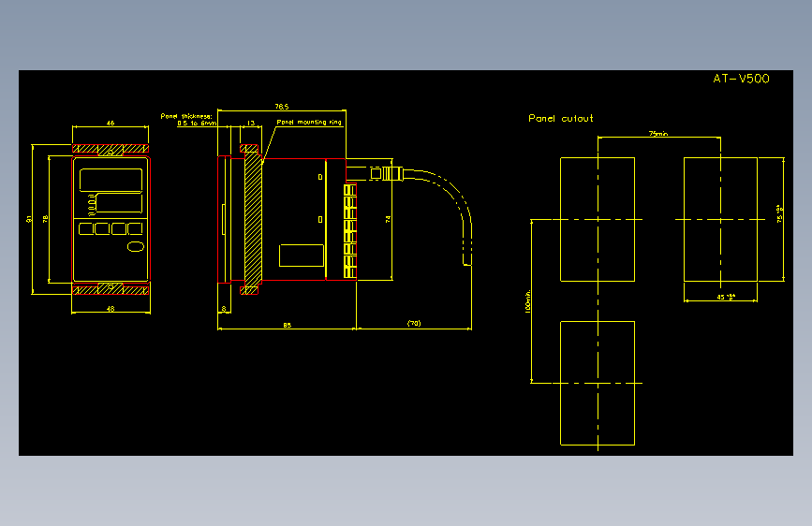Image resolution: width=812 pixels, height=526 pixels.
Task: Select the "0.5 to 6mm" thickness value text
Action: coord(197,124)
